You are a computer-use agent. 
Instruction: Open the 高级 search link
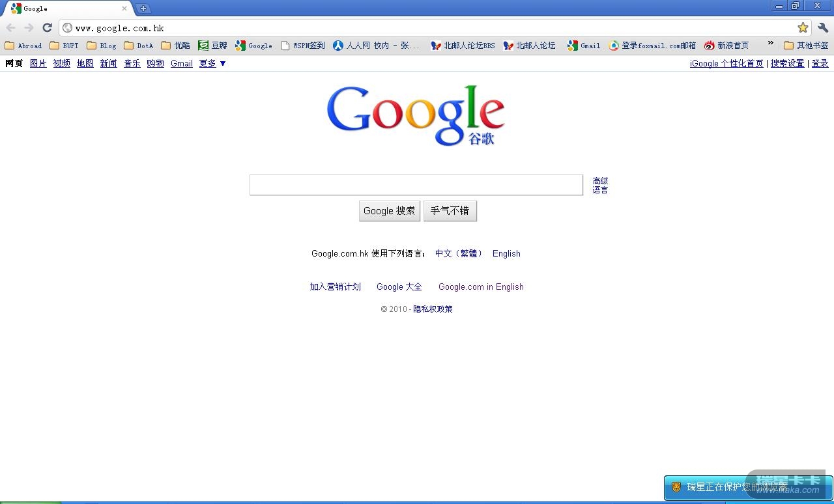pyautogui.click(x=600, y=181)
